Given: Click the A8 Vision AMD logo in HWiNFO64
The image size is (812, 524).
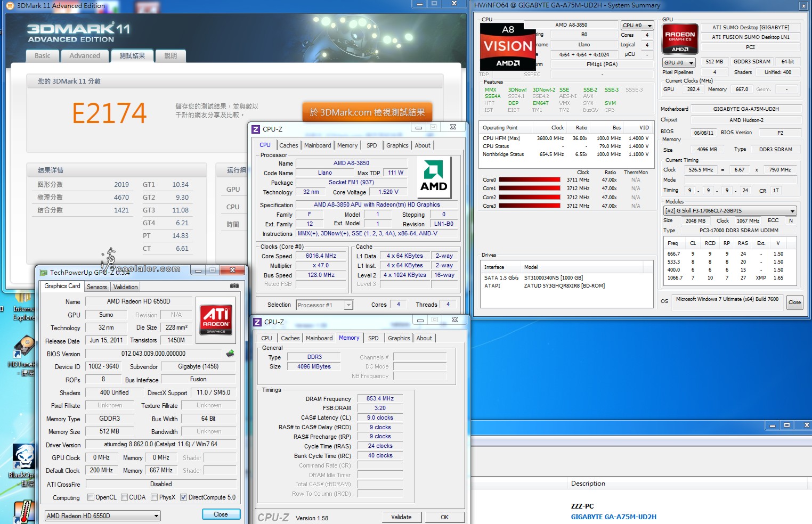Looking at the screenshot, I should click(x=507, y=47).
